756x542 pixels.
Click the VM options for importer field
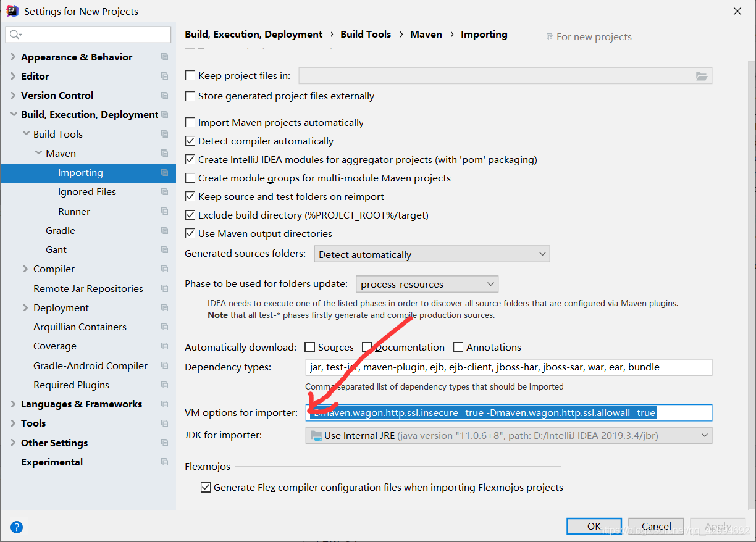point(509,412)
